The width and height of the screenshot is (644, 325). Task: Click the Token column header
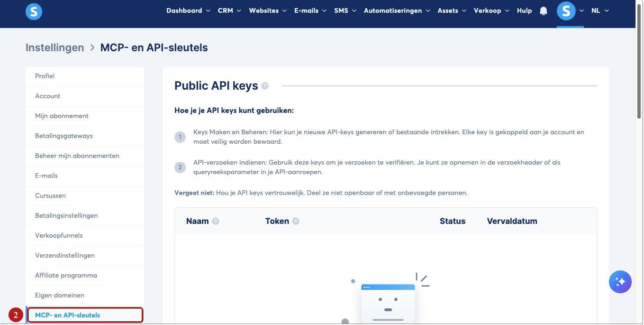point(277,221)
